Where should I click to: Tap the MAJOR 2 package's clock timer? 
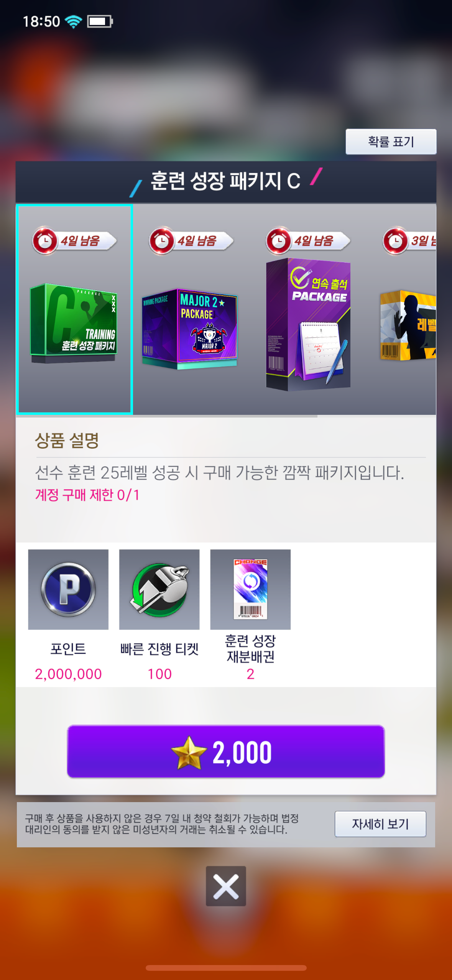click(x=161, y=240)
